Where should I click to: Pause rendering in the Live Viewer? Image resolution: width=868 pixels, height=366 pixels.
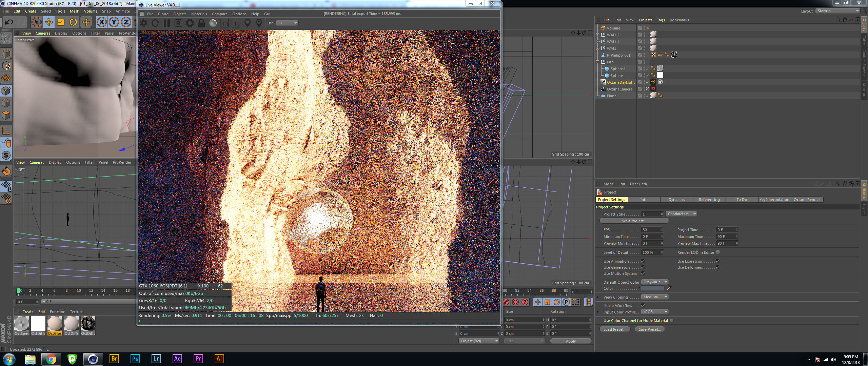166,23
